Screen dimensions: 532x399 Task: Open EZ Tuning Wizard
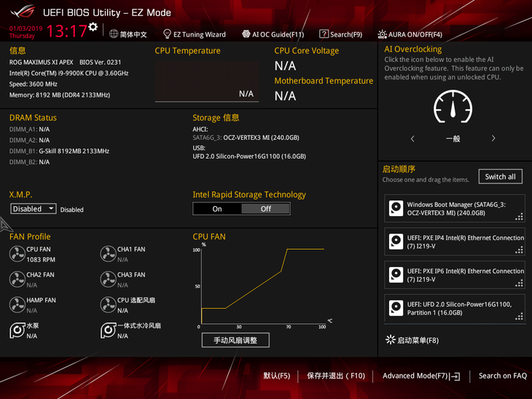tap(195, 34)
